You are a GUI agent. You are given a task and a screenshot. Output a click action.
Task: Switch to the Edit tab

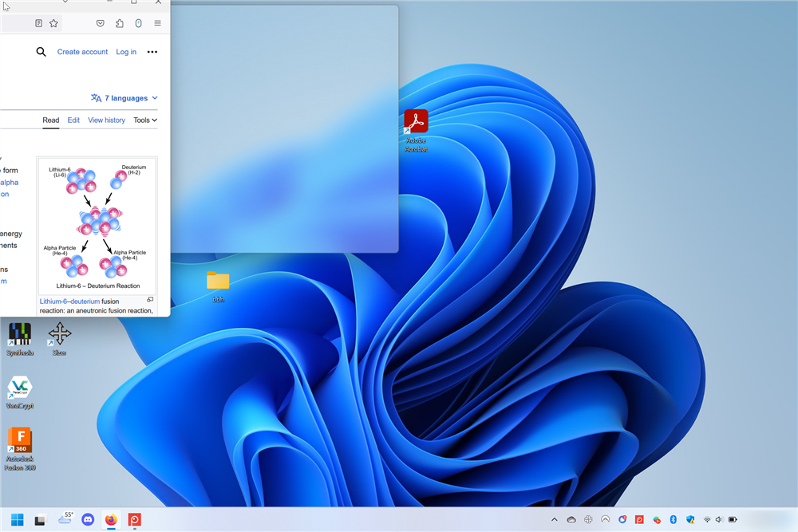pos(73,120)
